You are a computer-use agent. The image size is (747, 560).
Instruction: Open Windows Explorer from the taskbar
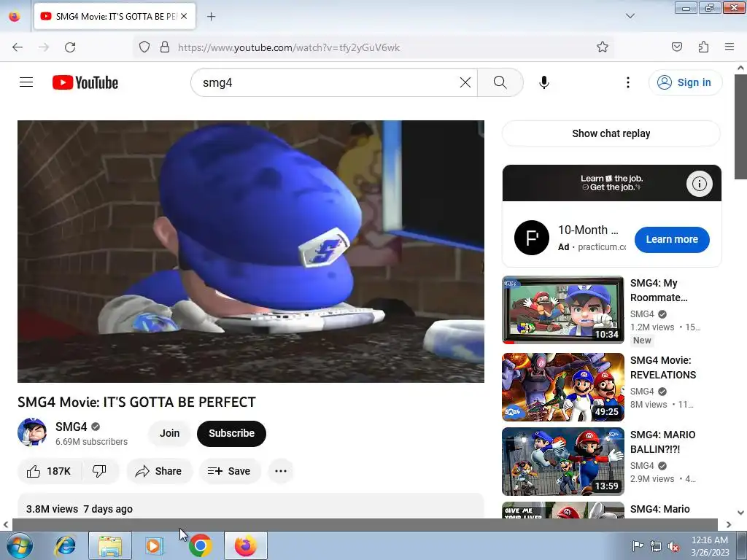pos(110,545)
